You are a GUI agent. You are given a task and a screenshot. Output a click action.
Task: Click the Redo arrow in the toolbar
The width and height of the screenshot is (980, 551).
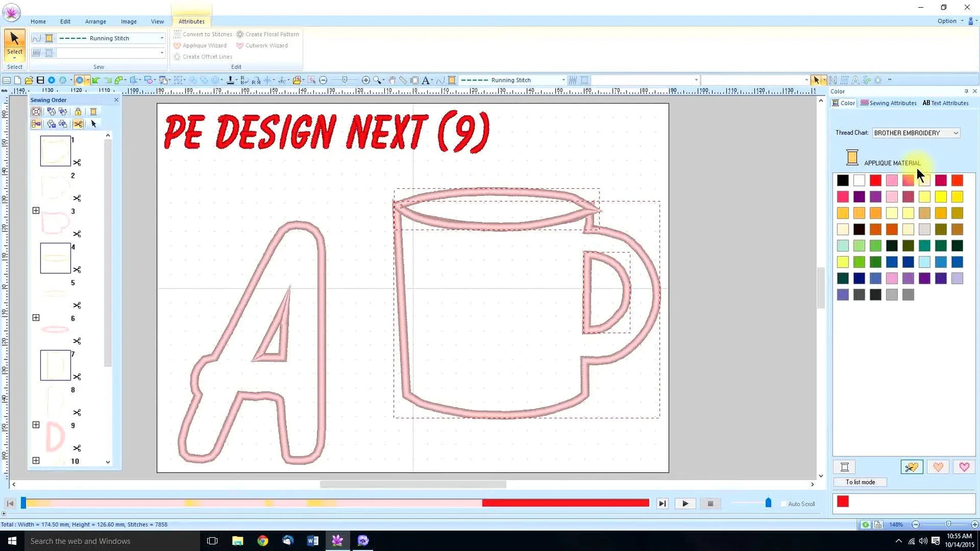pyautogui.click(x=107, y=80)
